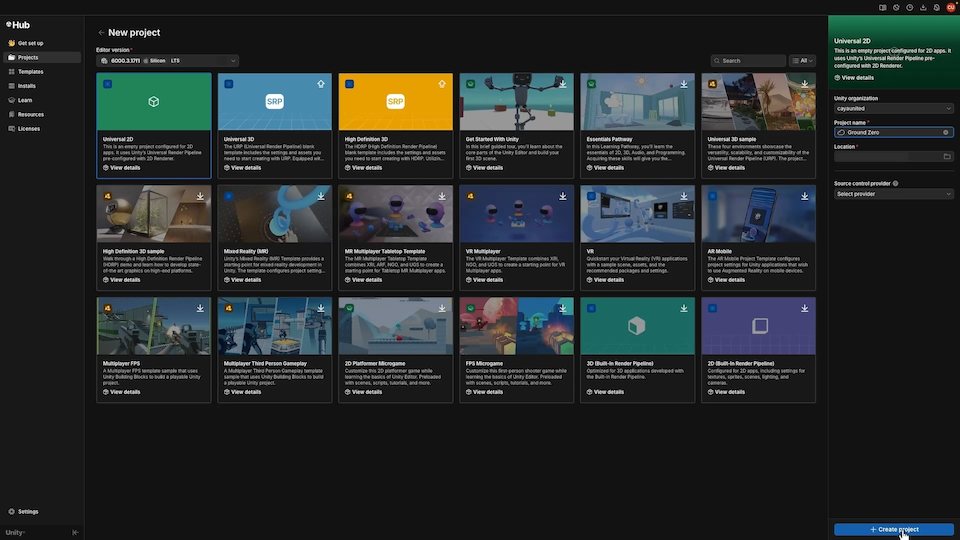The width and height of the screenshot is (960, 540).
Task: Click the template Search field
Action: (x=748, y=61)
